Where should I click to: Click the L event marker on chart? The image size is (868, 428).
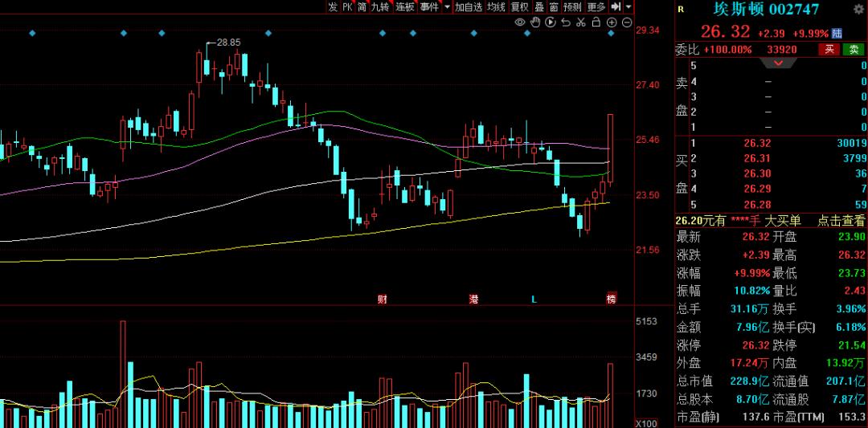(x=534, y=300)
